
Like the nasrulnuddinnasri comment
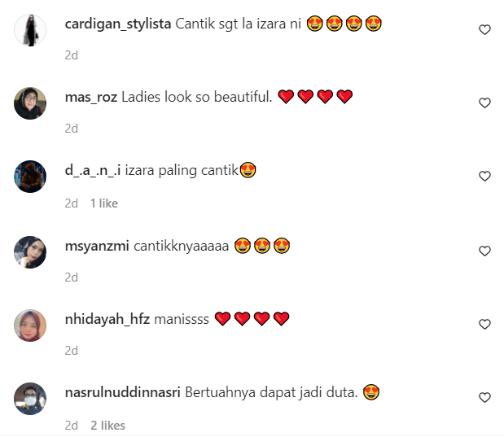tap(484, 397)
